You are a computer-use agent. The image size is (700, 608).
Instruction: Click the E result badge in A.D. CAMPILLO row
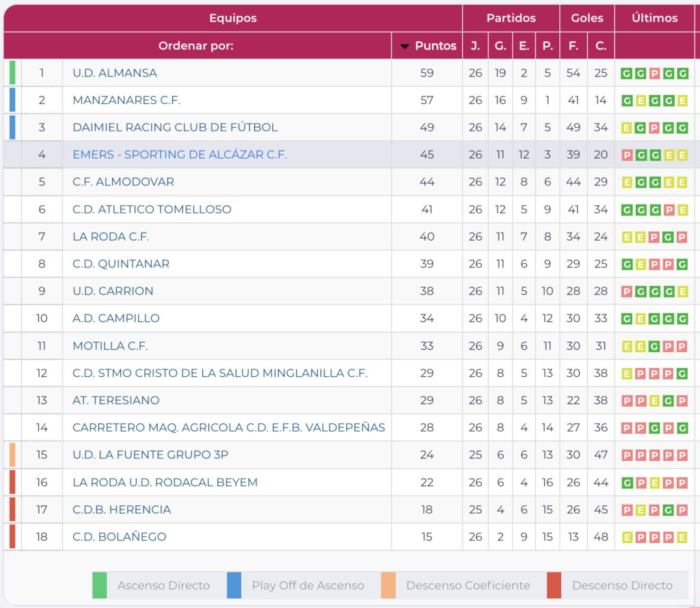641,319
